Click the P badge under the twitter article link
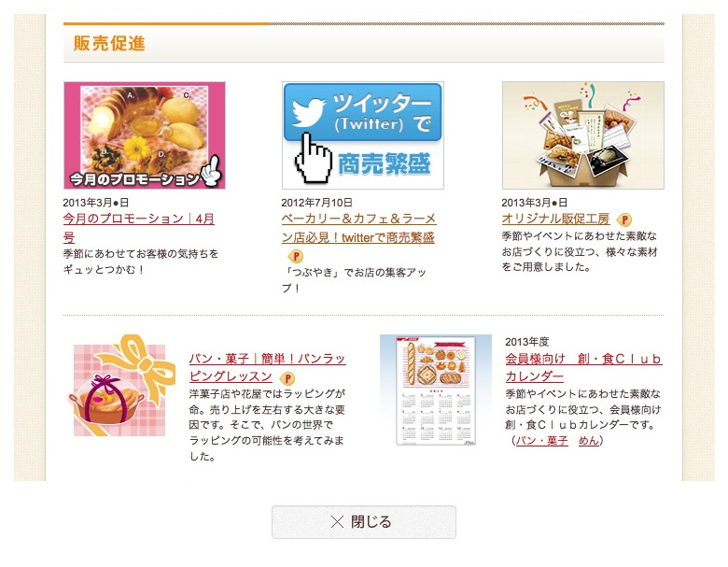The height and width of the screenshot is (567, 728). click(296, 256)
